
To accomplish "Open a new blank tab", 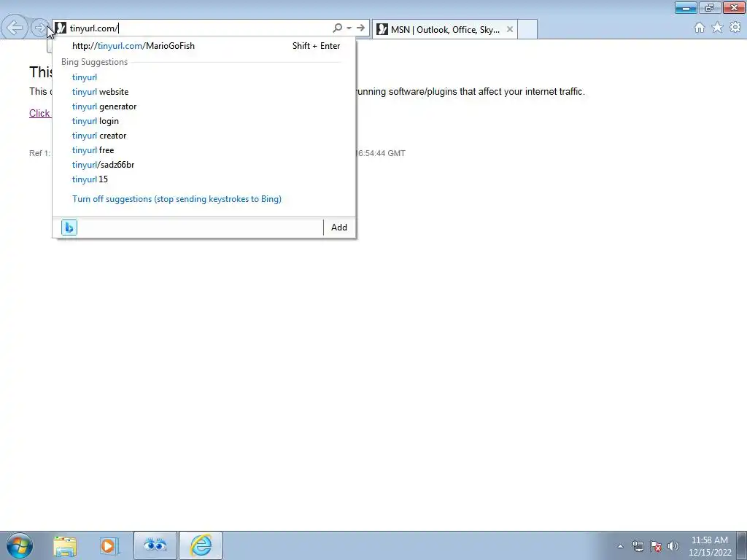I will tap(527, 29).
